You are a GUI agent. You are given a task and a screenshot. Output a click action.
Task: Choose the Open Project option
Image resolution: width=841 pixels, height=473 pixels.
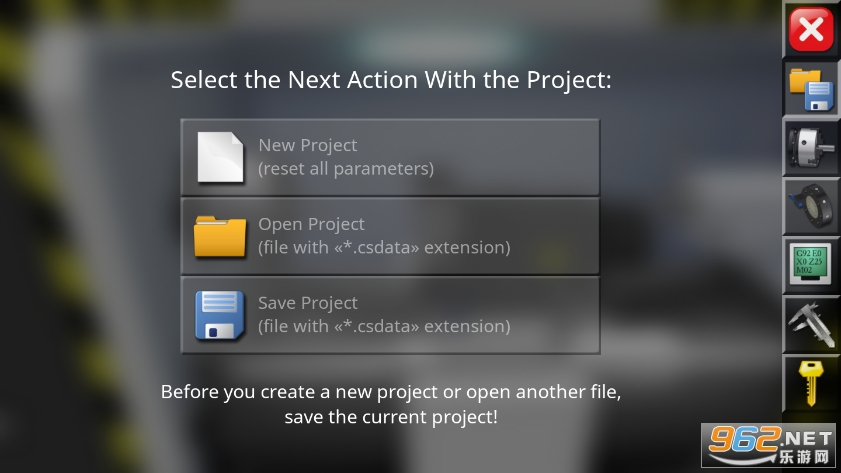pos(390,236)
